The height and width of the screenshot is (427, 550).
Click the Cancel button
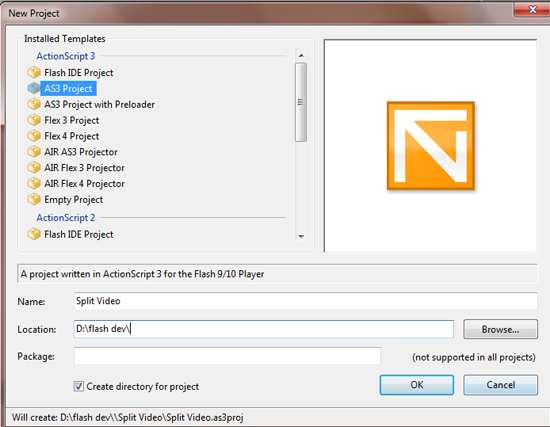500,385
